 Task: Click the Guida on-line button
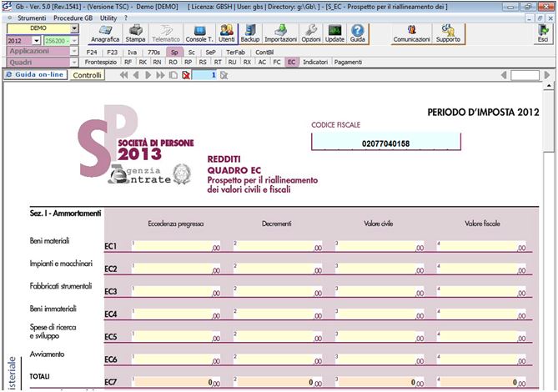pos(35,75)
